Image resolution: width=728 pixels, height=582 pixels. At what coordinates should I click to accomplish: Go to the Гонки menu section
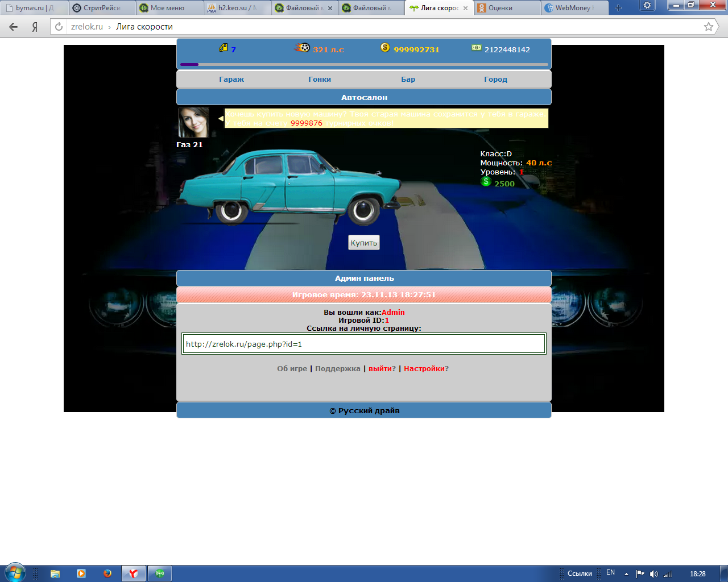[320, 80]
